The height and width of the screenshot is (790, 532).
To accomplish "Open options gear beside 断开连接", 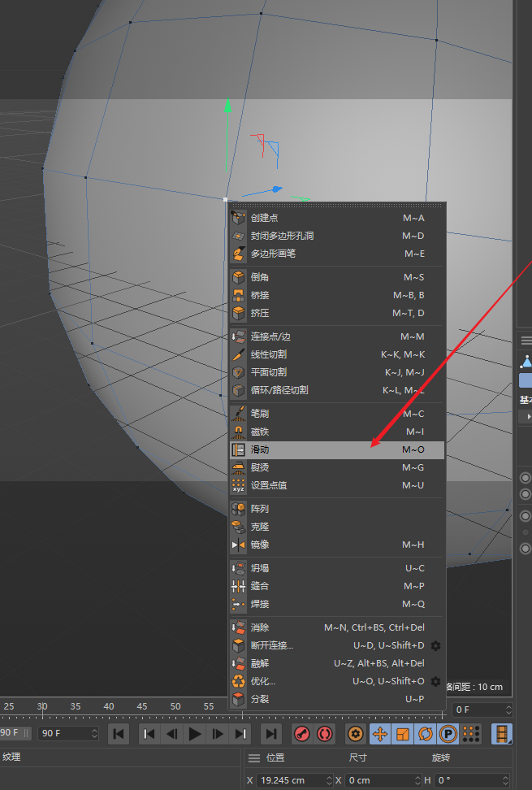I will 435,645.
